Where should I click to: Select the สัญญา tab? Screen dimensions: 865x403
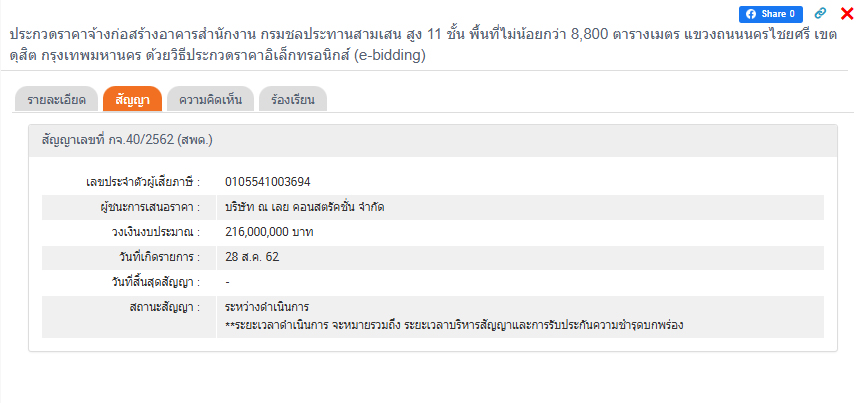(132, 100)
